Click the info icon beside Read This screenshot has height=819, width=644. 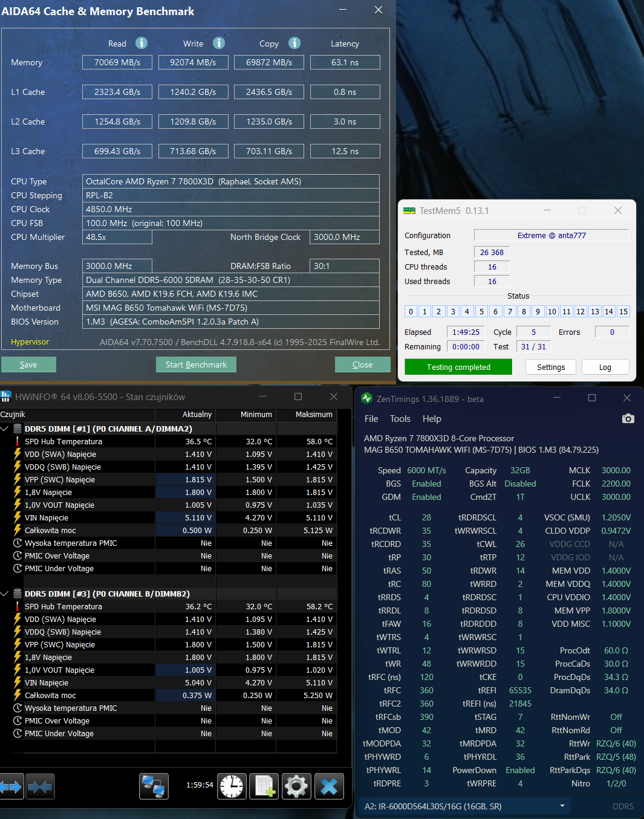pos(141,43)
